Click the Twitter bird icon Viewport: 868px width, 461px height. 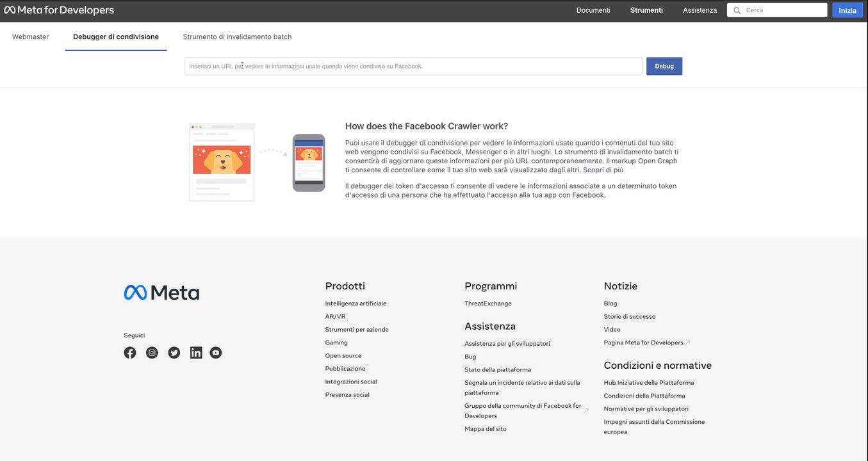(174, 353)
